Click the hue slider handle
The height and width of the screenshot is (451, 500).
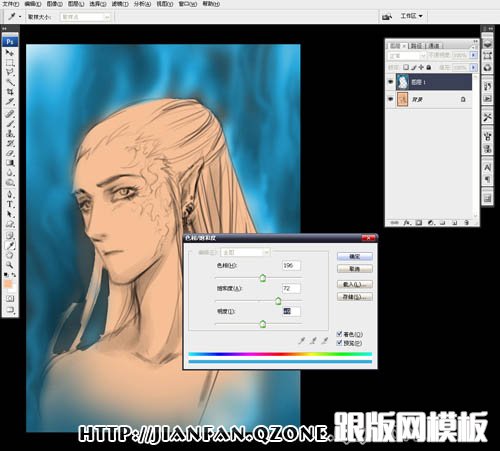(x=263, y=278)
